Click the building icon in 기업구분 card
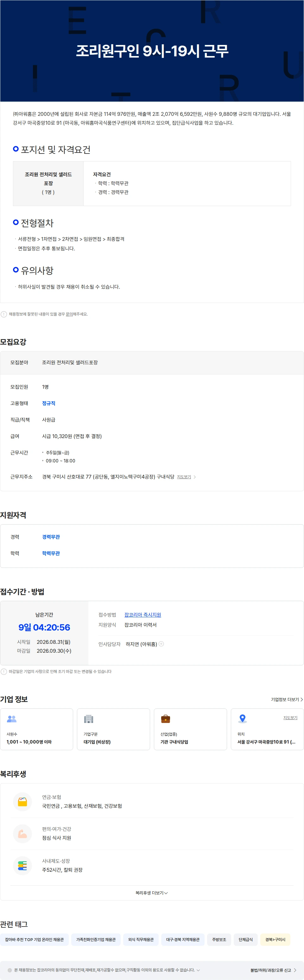 89,719
